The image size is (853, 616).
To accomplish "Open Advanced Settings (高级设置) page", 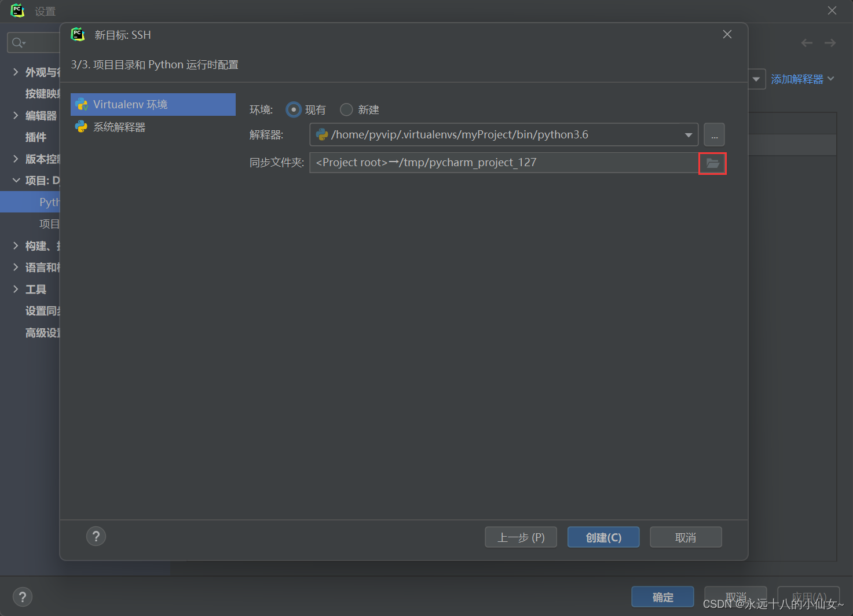I will point(42,333).
